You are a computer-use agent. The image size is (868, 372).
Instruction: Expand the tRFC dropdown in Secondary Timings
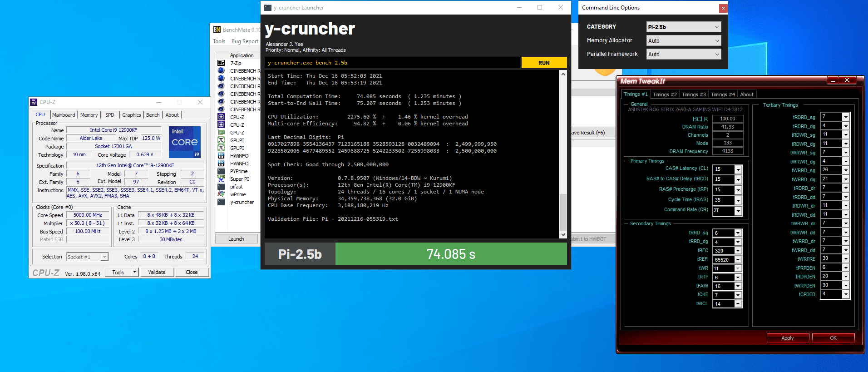click(738, 251)
